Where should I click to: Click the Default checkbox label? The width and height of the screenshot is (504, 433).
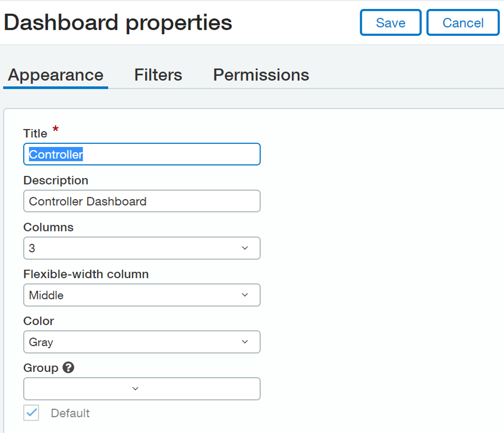70,413
